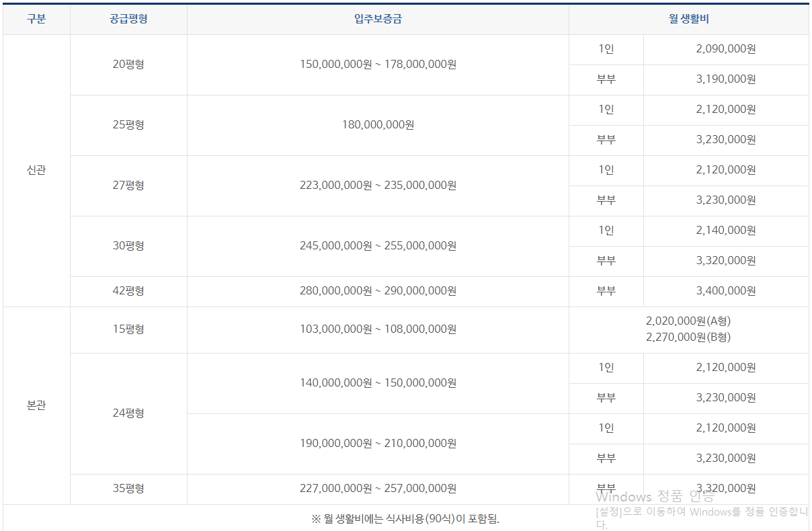Select the 본관 category cell
Image resolution: width=812 pixels, height=531 pixels.
point(36,406)
